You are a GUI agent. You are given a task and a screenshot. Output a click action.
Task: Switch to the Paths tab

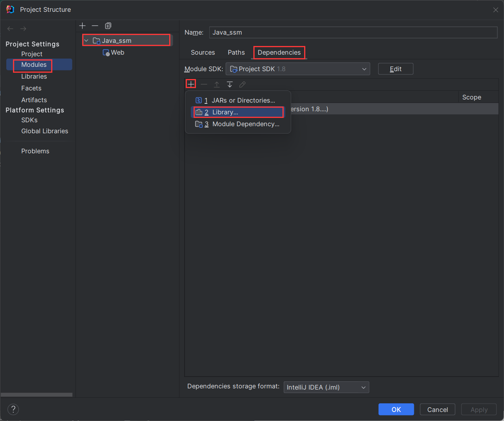coord(236,52)
